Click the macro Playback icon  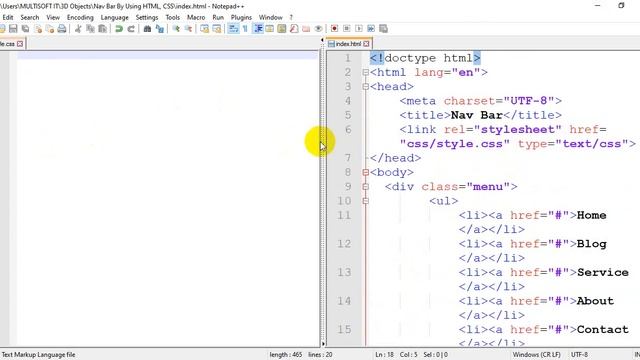359,29
